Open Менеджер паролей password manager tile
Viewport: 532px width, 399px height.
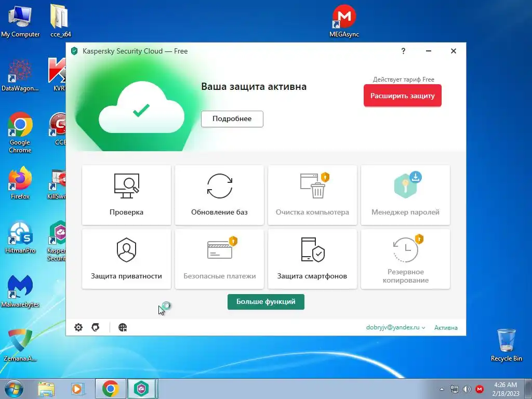pyautogui.click(x=405, y=195)
